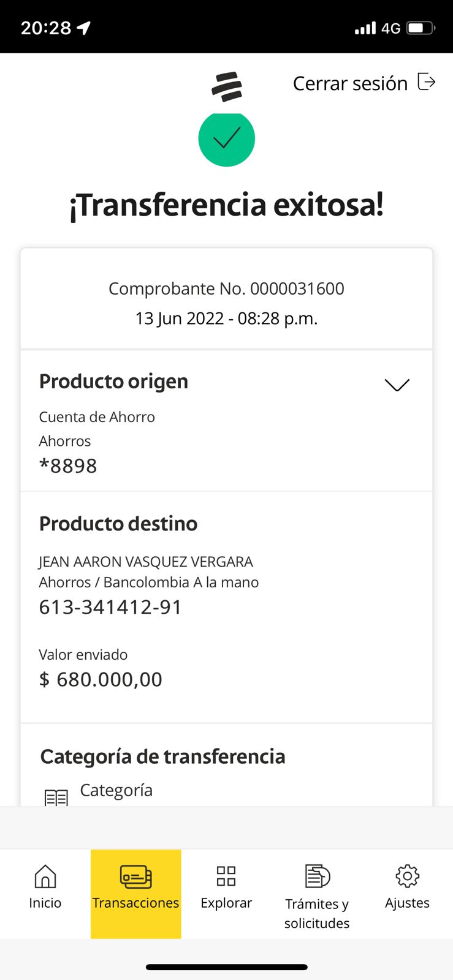This screenshot has width=453, height=980.
Task: Tap the Bancolombia logo icon
Action: 227,86
